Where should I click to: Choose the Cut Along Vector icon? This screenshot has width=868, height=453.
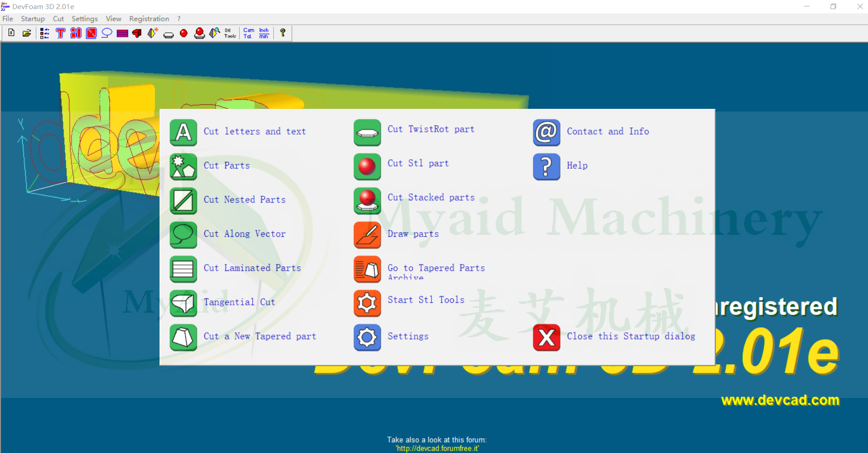(x=183, y=235)
